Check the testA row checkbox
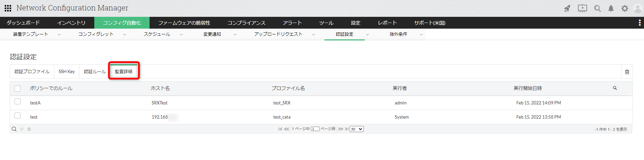This screenshot has height=160, width=644. tap(18, 102)
